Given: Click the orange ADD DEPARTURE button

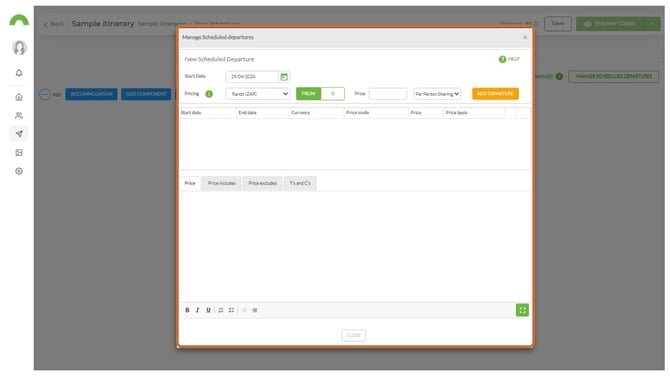Looking at the screenshot, I should coord(495,94).
